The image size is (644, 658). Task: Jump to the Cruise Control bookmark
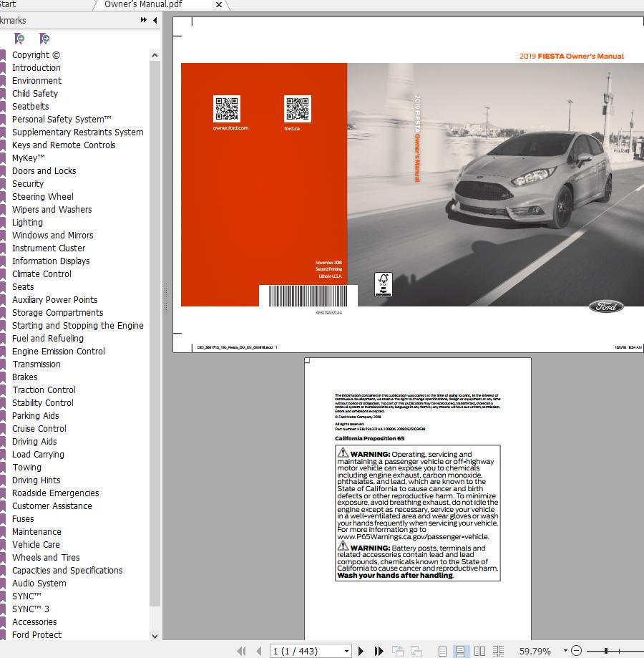[x=39, y=428]
